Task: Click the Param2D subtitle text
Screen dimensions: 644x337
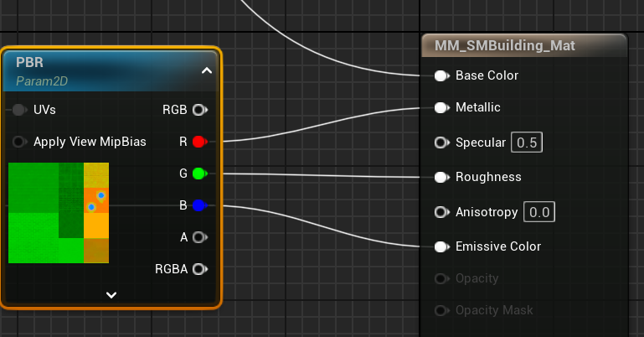Action: pyautogui.click(x=42, y=81)
